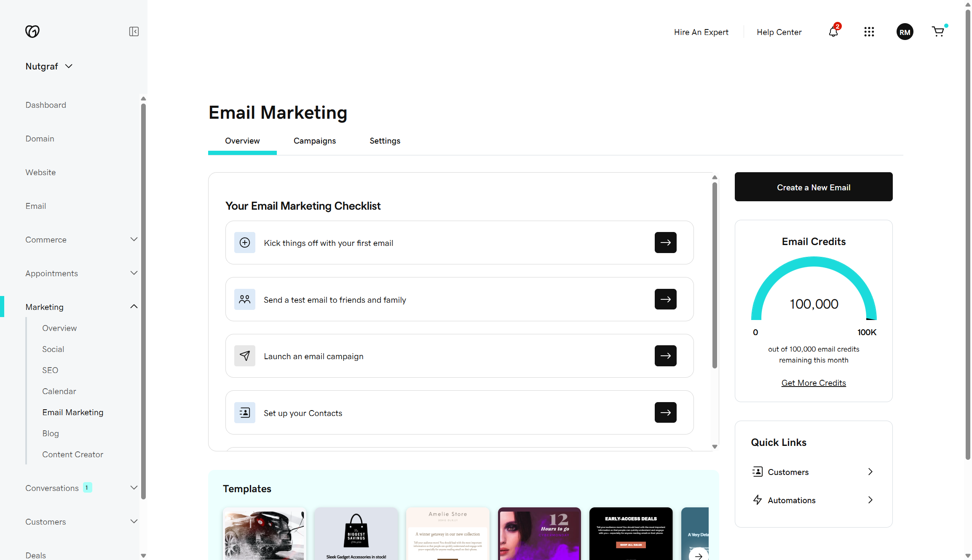Click the notifications bell icon
Screen dimensions: 972x560
pyautogui.click(x=833, y=32)
